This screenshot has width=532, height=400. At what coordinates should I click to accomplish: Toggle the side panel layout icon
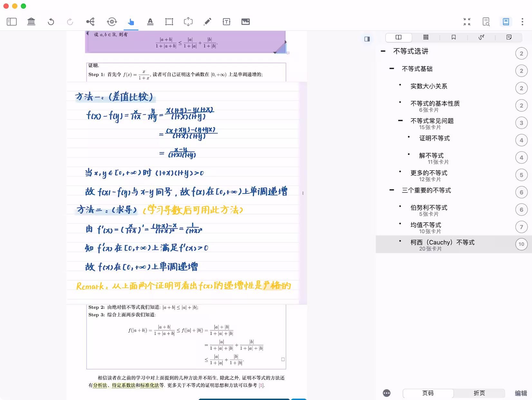pos(367,39)
